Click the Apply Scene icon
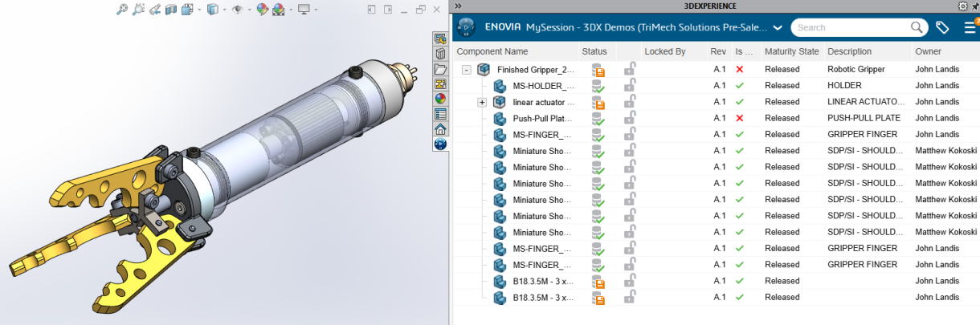Image resolution: width=980 pixels, height=325 pixels. click(278, 10)
